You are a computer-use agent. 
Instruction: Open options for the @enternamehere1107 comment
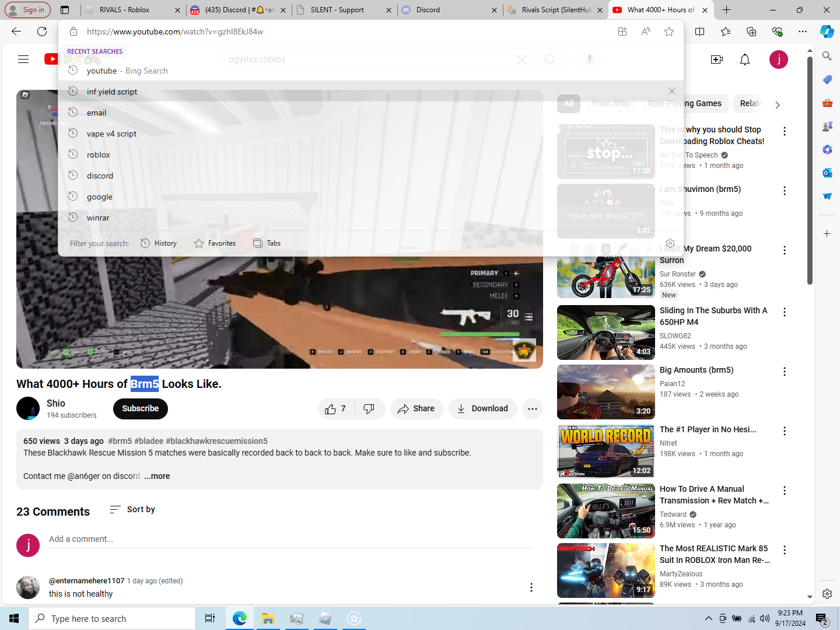click(531, 587)
